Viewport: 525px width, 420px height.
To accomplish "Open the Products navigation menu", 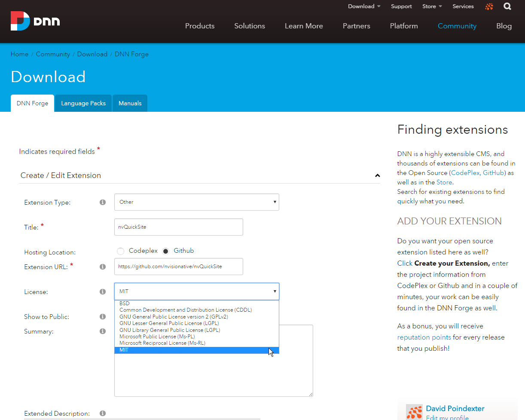I will tap(200, 26).
